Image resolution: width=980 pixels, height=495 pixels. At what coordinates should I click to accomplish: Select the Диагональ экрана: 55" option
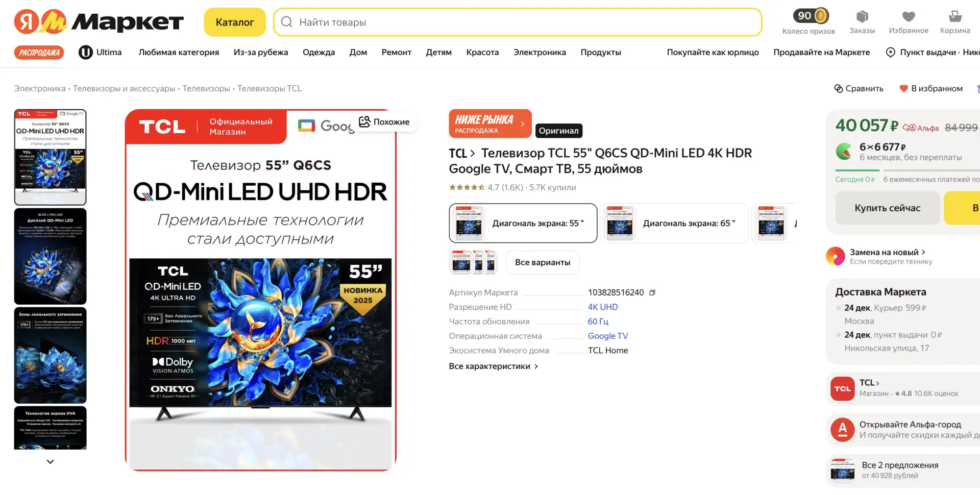(523, 223)
